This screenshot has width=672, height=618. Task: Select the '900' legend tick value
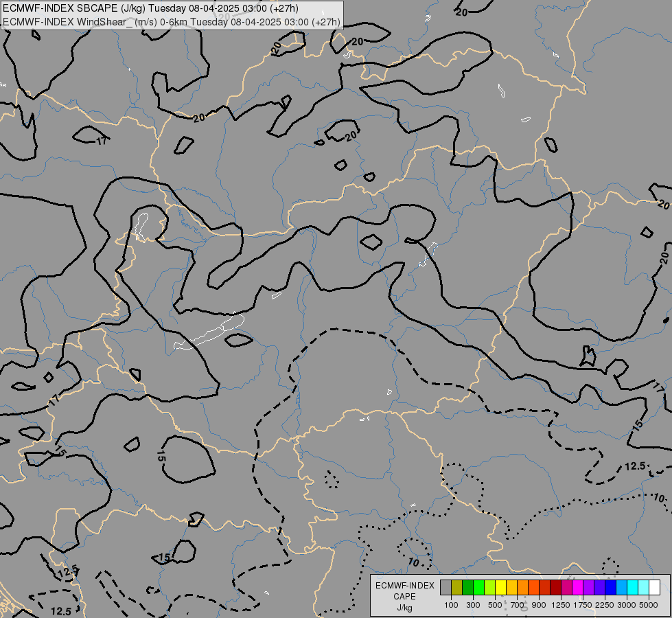[x=539, y=605]
